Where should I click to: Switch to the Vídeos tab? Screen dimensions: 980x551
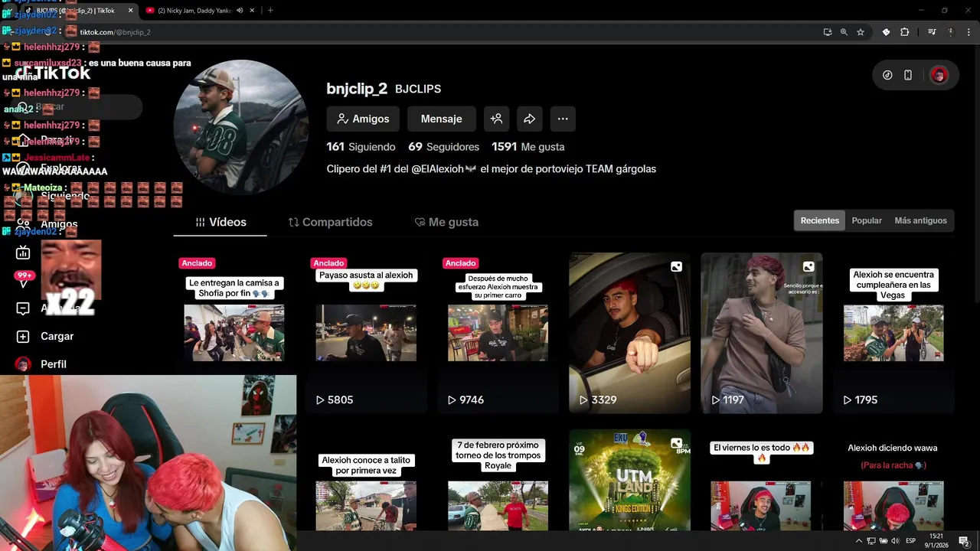click(220, 222)
